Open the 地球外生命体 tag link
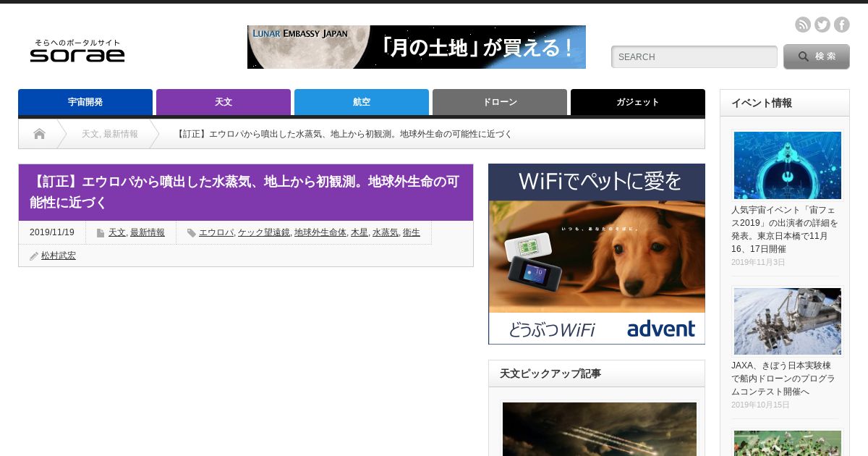868x456 pixels. tap(320, 232)
